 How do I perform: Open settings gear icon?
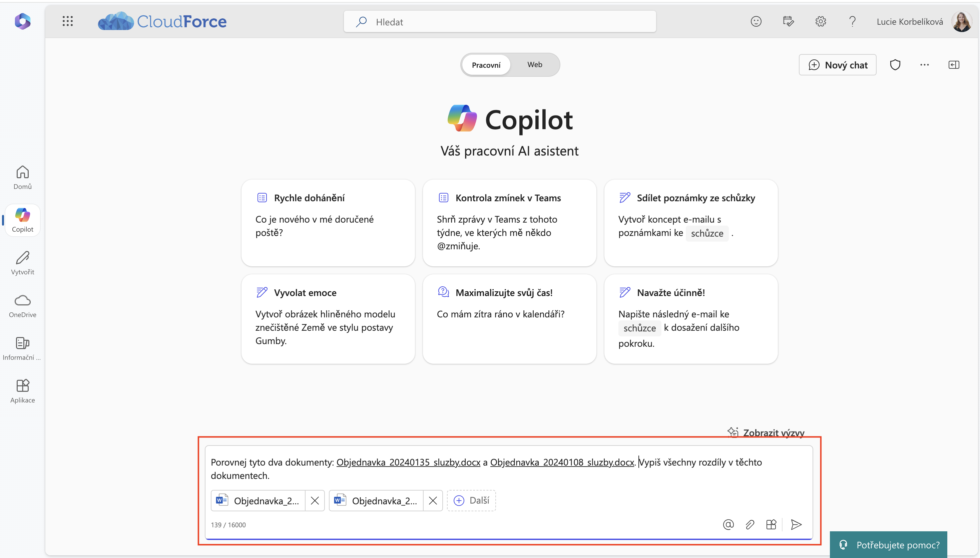820,21
